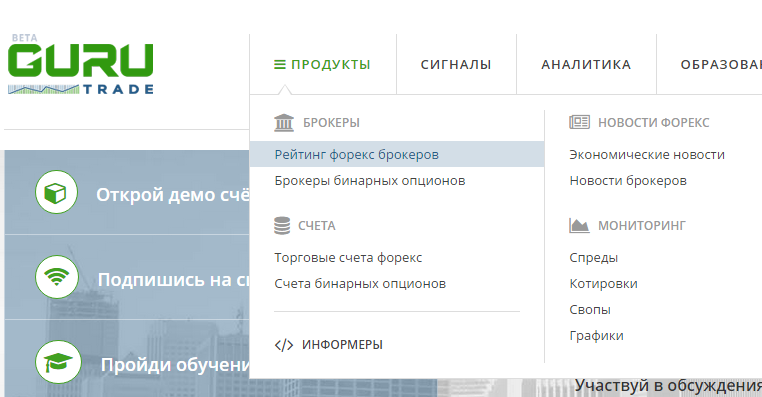
Task: Click the green wifi signal subscribe icon
Action: [x=56, y=277]
